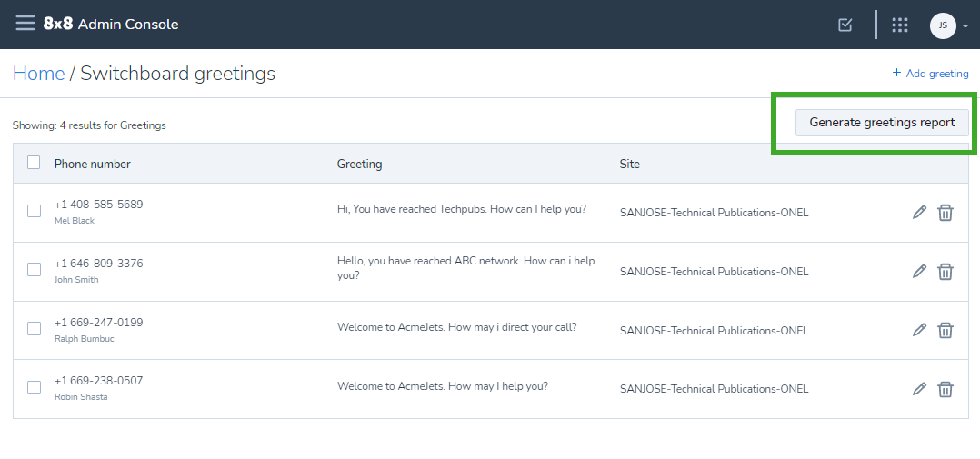Viewport: 980px width, 459px height.
Task: Open the tasks checklist icon in header
Action: [845, 25]
